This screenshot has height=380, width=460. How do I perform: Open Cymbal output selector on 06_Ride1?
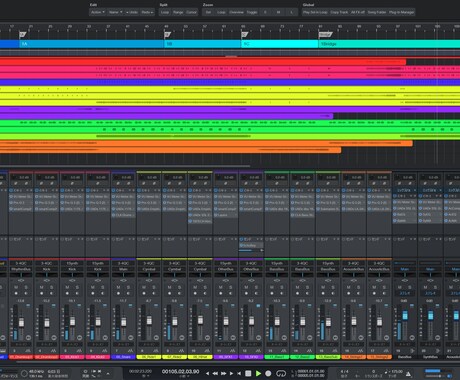[x=149, y=269]
